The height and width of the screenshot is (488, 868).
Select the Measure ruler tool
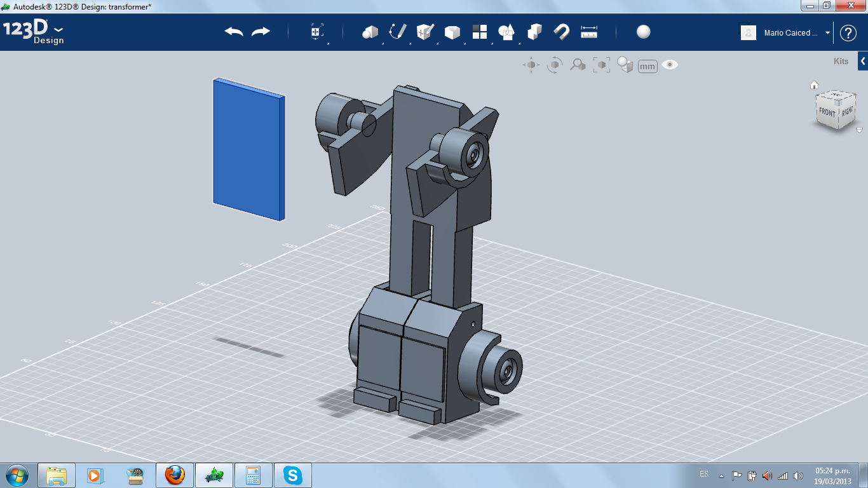(x=589, y=32)
